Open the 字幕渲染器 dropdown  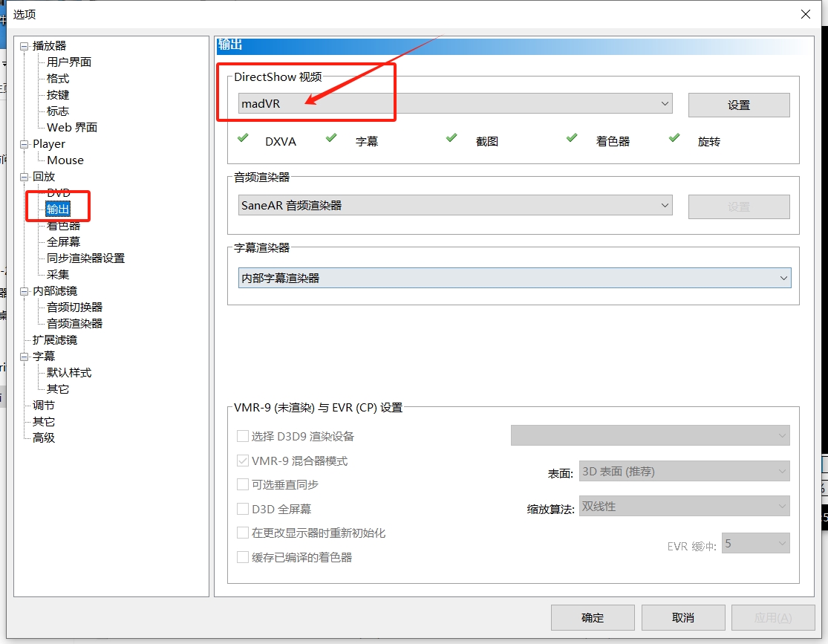tap(515, 278)
